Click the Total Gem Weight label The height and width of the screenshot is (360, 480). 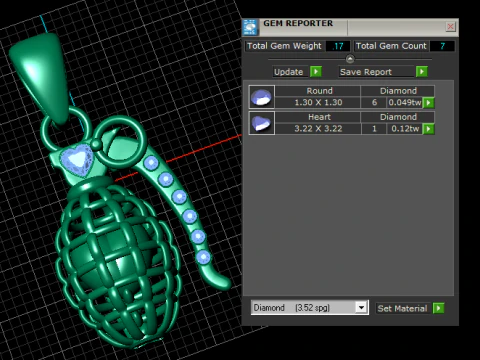click(284, 46)
